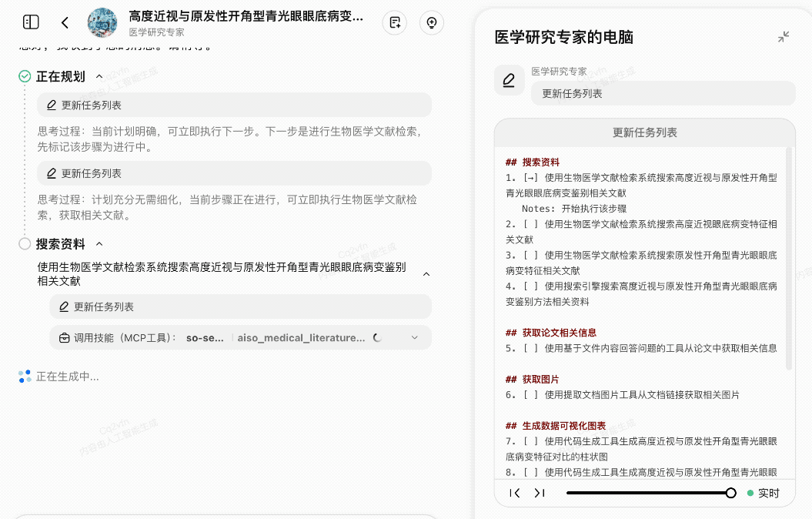Click the ## 获取图片 heading
812x519 pixels.
pyautogui.click(x=533, y=379)
